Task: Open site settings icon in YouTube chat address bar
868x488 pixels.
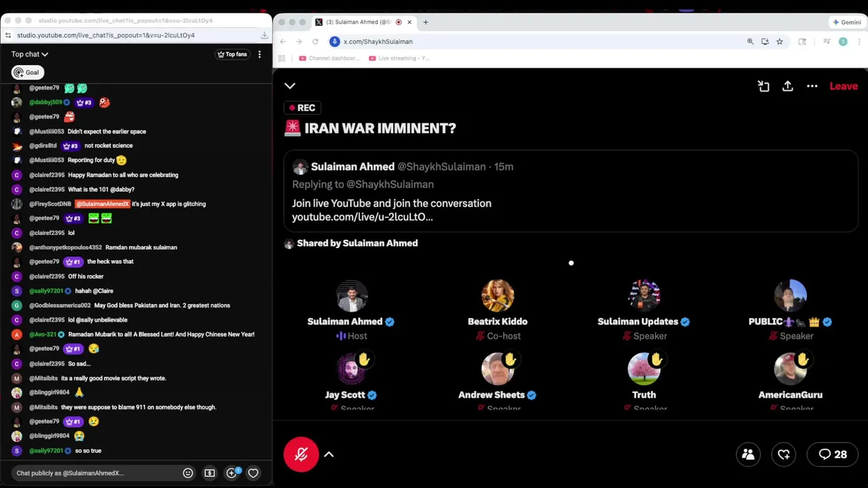Action: pos(7,35)
